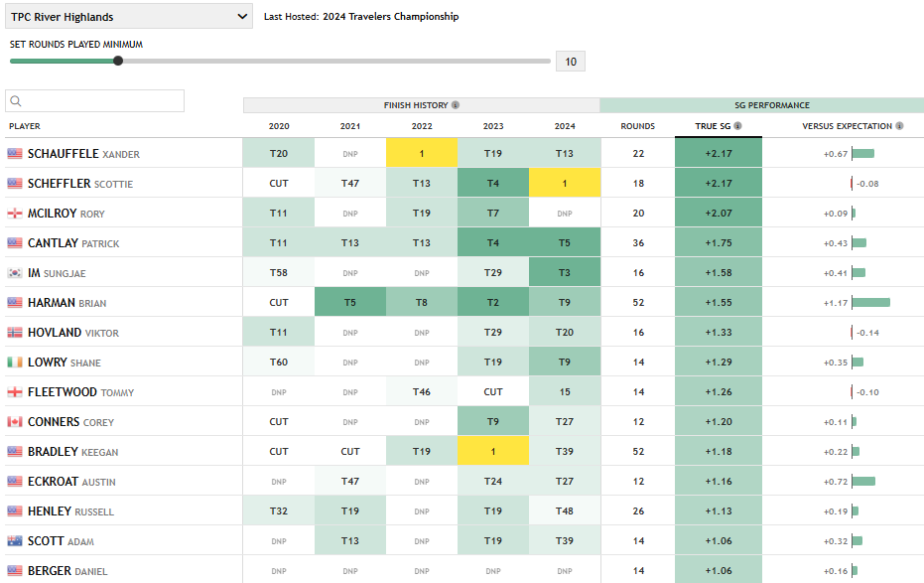The image size is (924, 583).
Task: Click the rounds played minimum slider handle
Action: click(118, 61)
